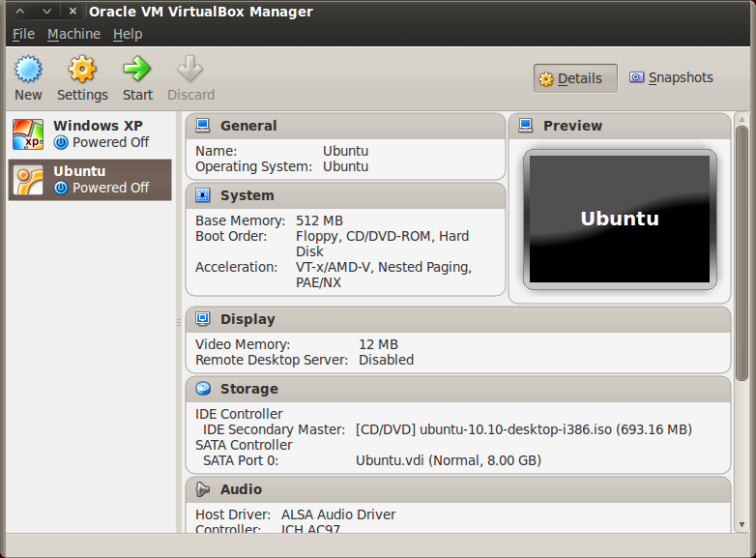
Task: Click the SATA Controller label
Action: (244, 445)
